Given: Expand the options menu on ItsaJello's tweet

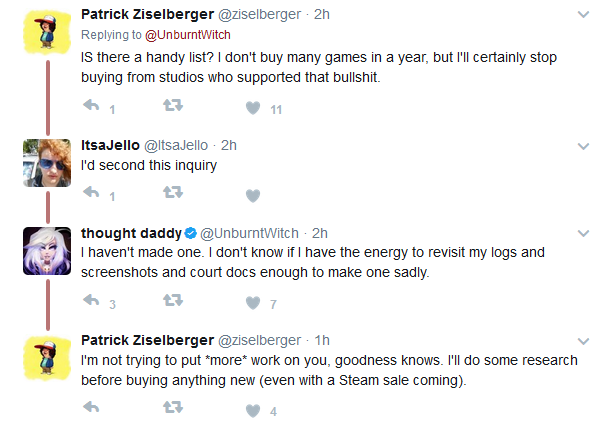Looking at the screenshot, I should pos(583,146).
